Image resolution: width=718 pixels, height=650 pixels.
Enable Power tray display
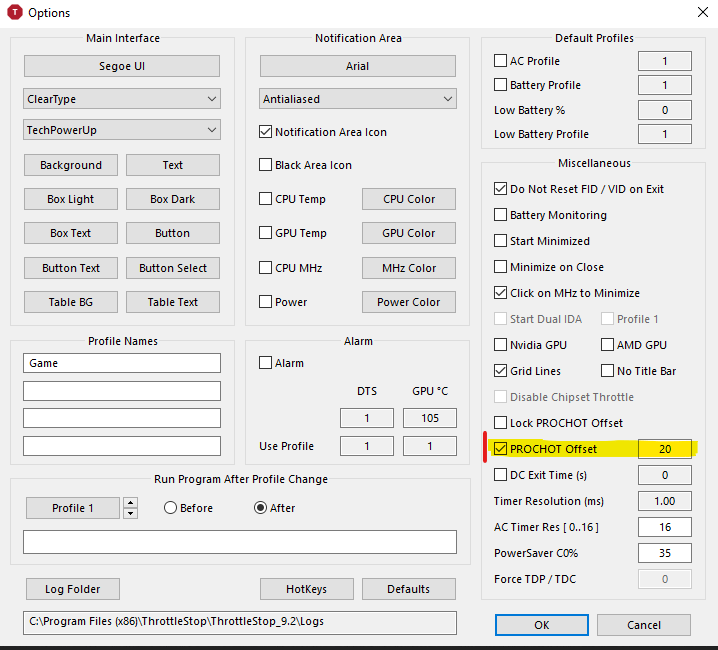point(266,302)
